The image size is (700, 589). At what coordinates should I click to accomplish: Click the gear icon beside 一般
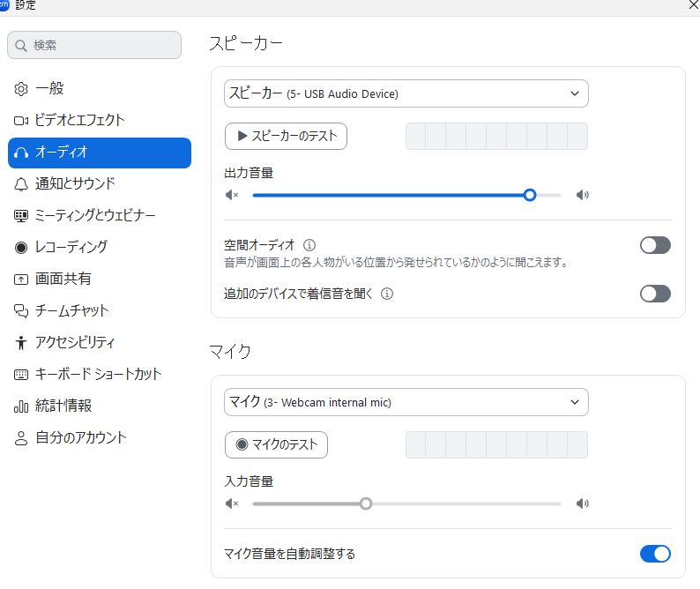(x=22, y=89)
